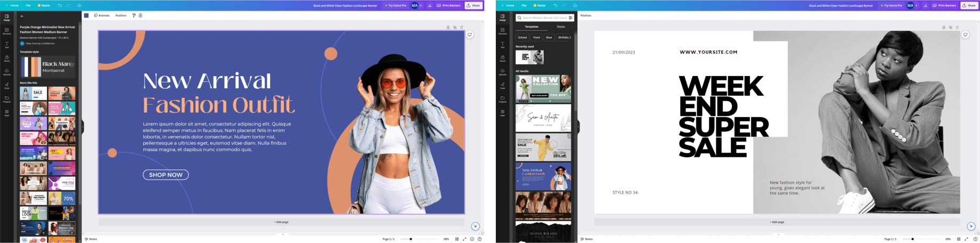Toggle the lock icon next to paint roller
This screenshot has width=980, height=243.
coord(140,15)
